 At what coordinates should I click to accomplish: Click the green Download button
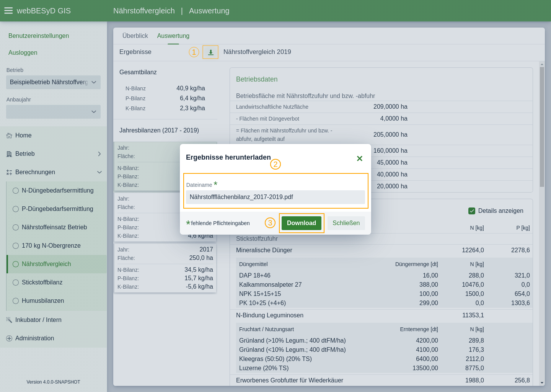302,223
